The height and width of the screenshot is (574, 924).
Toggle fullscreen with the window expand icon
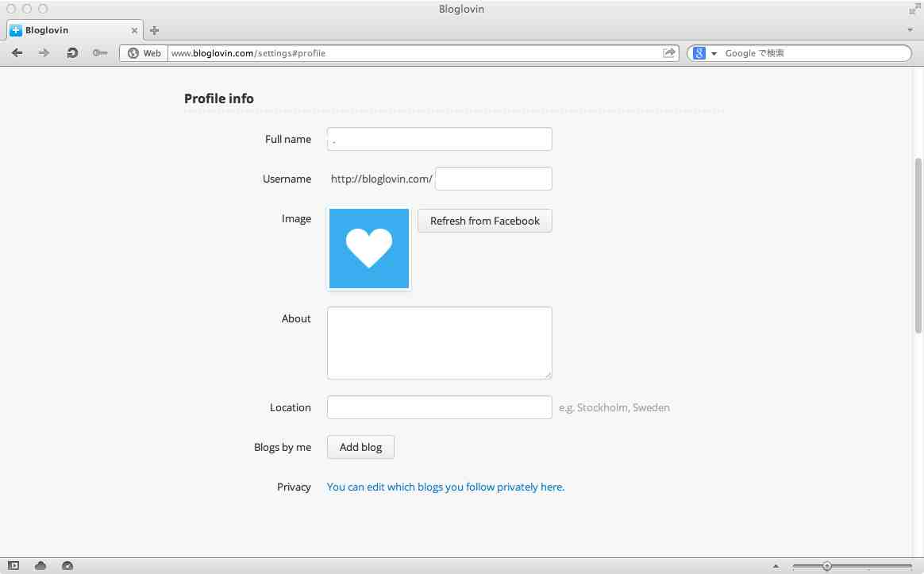coord(914,9)
